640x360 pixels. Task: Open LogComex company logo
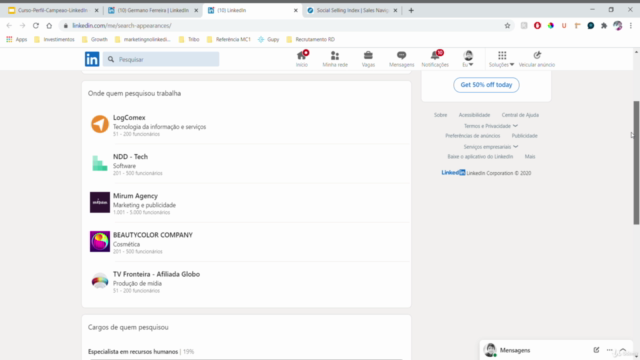click(100, 124)
